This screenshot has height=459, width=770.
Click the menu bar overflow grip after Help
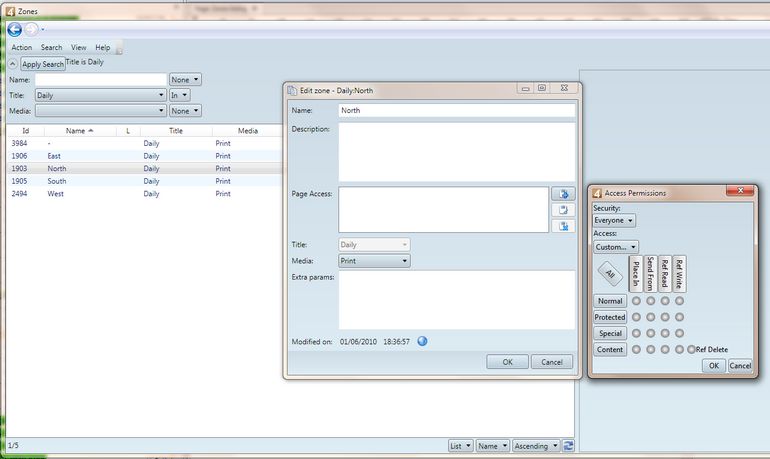pos(119,49)
